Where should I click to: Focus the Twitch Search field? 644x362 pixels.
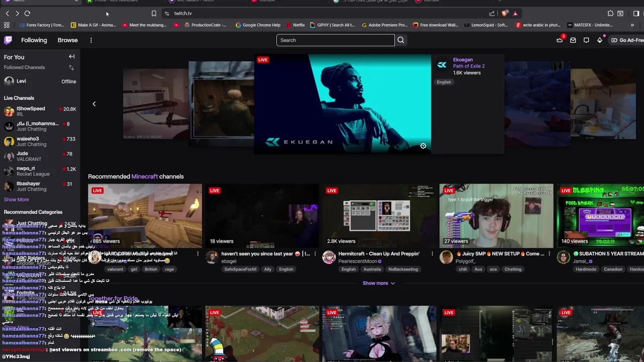click(335, 40)
